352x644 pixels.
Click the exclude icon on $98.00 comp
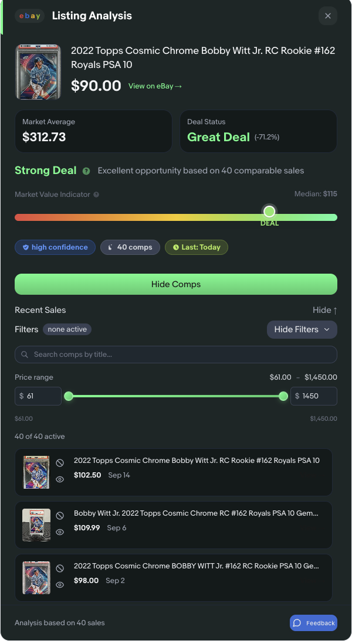coord(60,568)
